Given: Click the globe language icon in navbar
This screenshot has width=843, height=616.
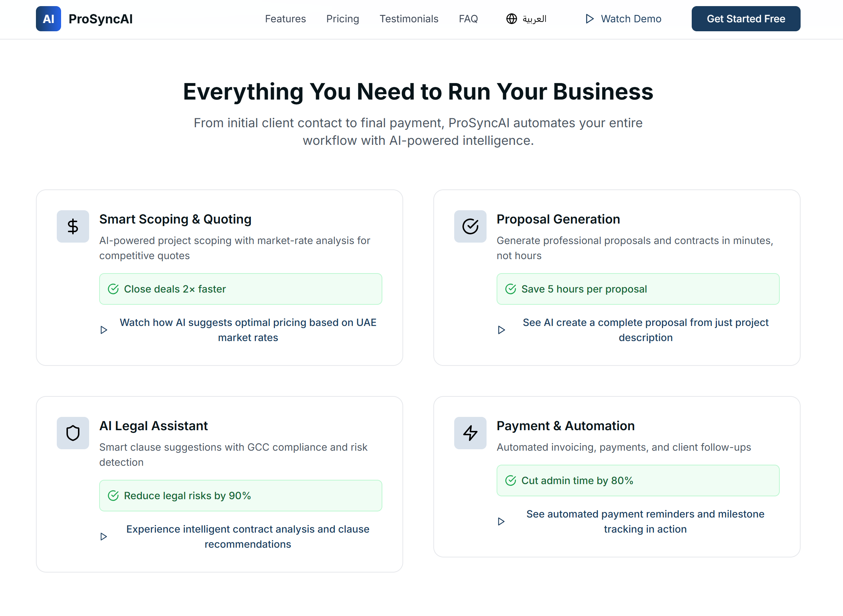Looking at the screenshot, I should point(511,19).
